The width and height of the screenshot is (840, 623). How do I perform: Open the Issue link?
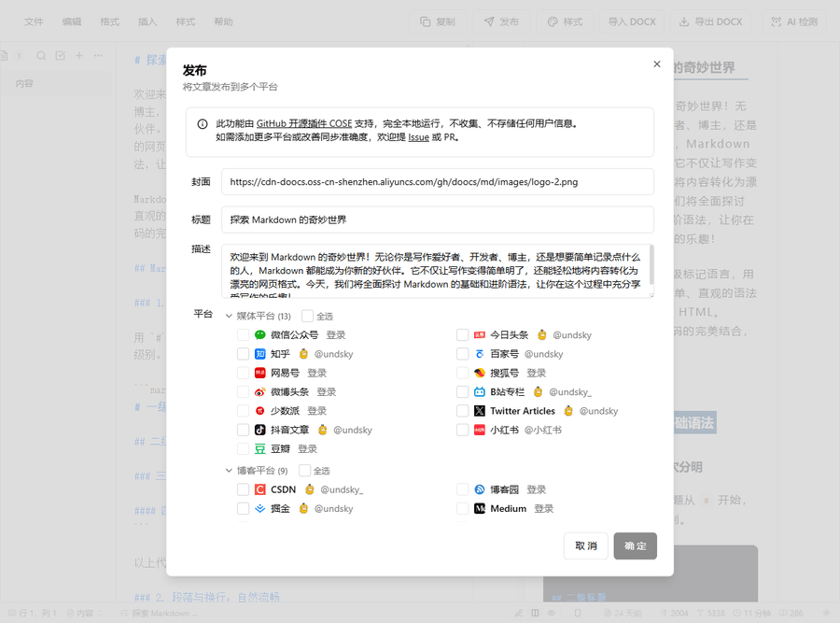(x=418, y=137)
